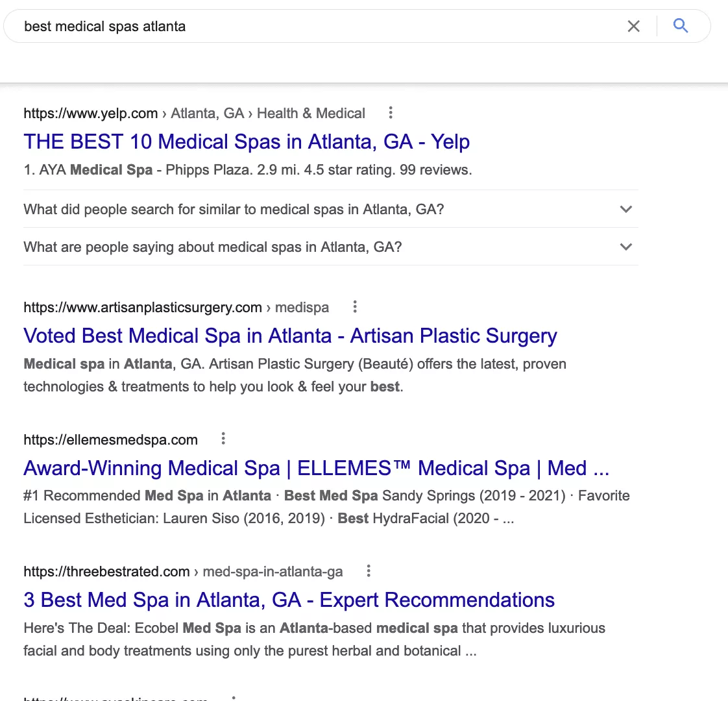Image resolution: width=728 pixels, height=701 pixels.
Task: Open the three-dot menu on the Artisan Plastic Surgery result
Action: (355, 306)
